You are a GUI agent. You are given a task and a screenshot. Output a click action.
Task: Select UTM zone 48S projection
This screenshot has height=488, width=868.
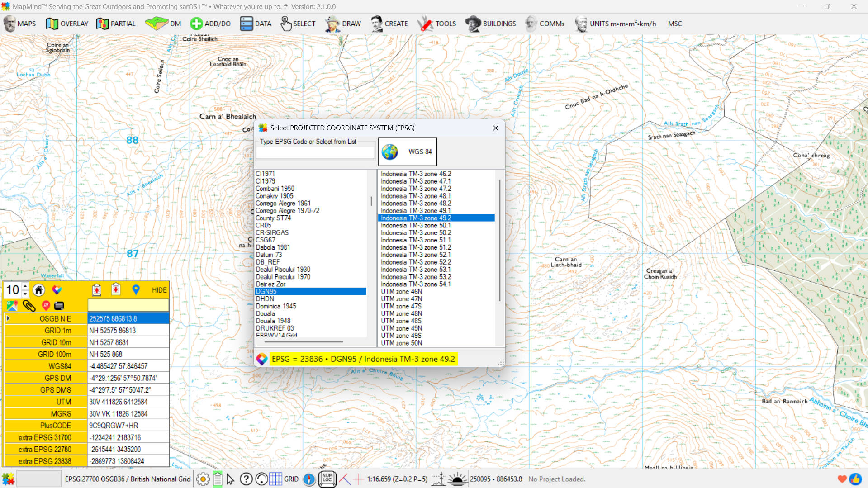tap(401, 321)
